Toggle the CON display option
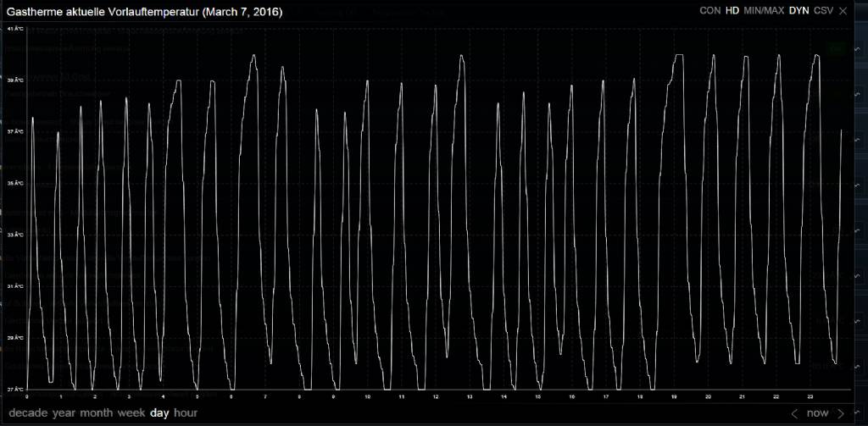868x426 pixels. tap(709, 11)
